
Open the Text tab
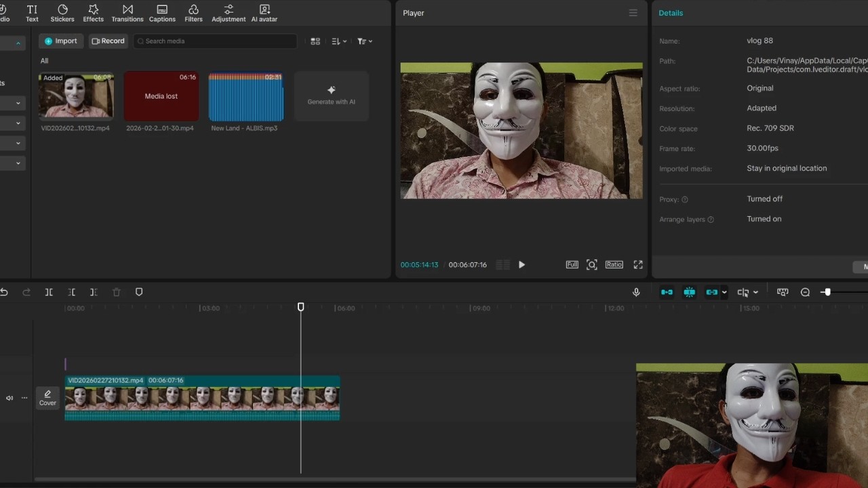(x=32, y=13)
